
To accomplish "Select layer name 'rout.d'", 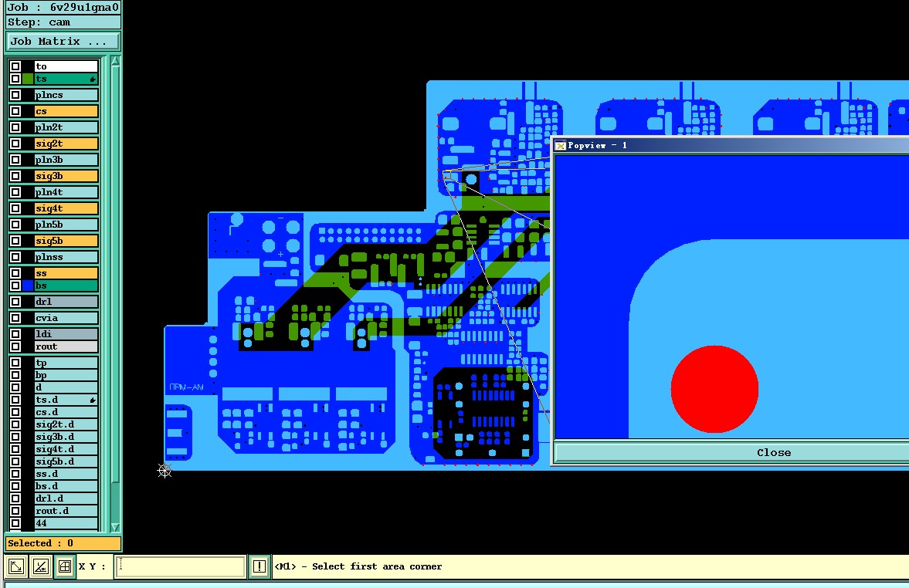I will click(66, 511).
